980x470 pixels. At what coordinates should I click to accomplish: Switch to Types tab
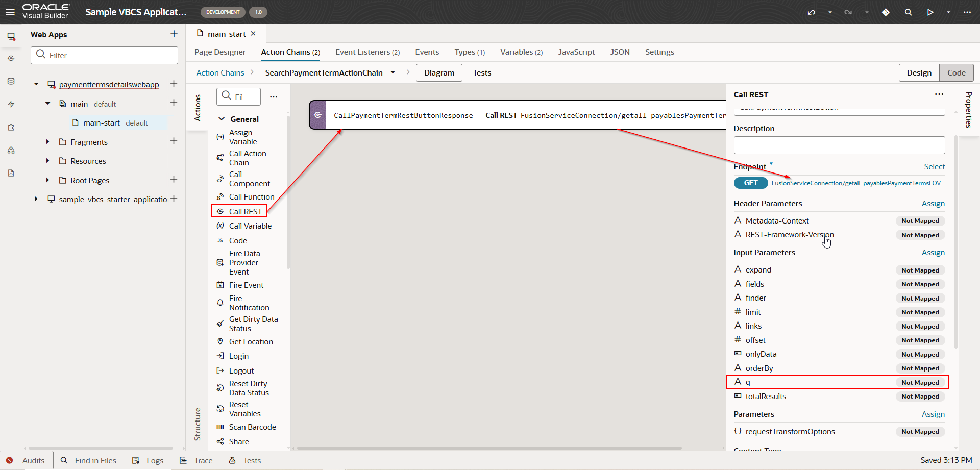(x=470, y=52)
